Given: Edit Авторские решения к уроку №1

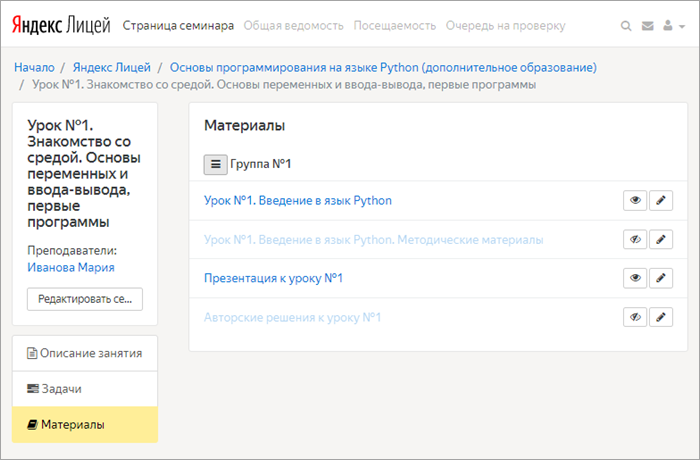Looking at the screenshot, I should 661,317.
